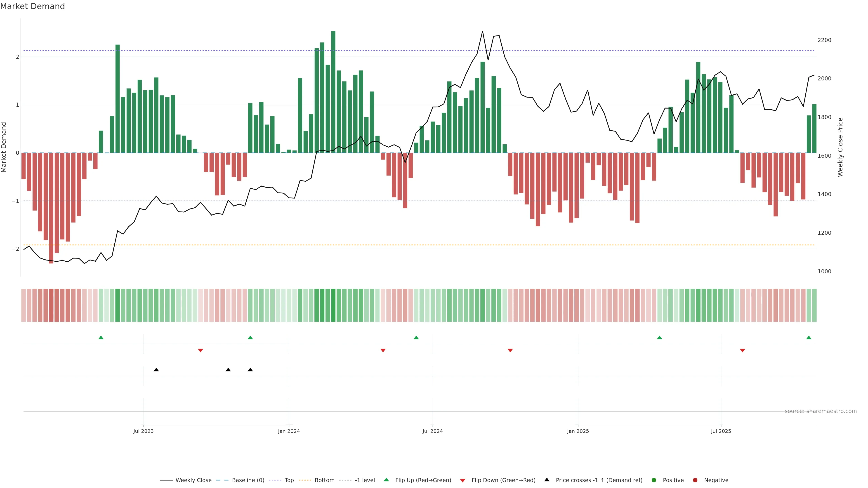Click the first black price-cross triangle marker

click(156, 370)
